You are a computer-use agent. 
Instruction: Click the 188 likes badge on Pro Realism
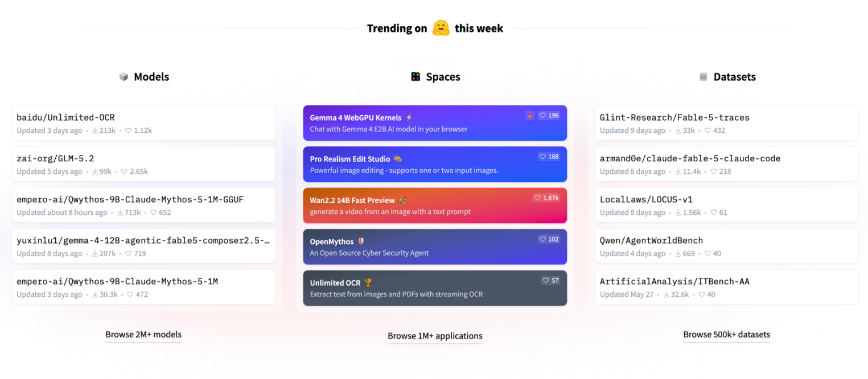(x=549, y=156)
